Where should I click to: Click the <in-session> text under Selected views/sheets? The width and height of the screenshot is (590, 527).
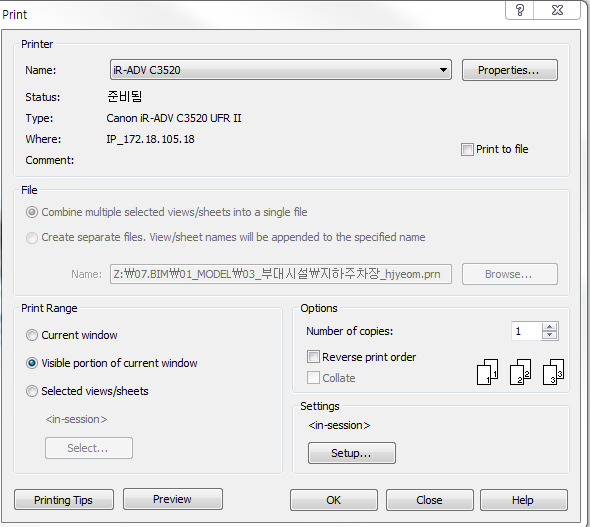click(76, 419)
